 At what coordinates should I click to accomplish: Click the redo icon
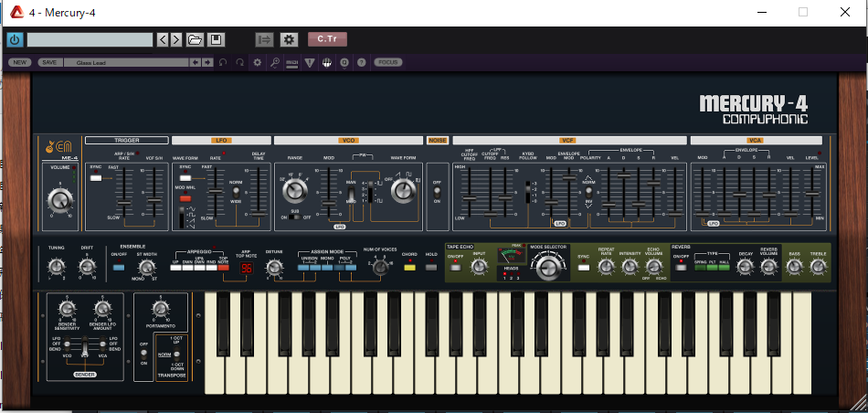point(239,62)
